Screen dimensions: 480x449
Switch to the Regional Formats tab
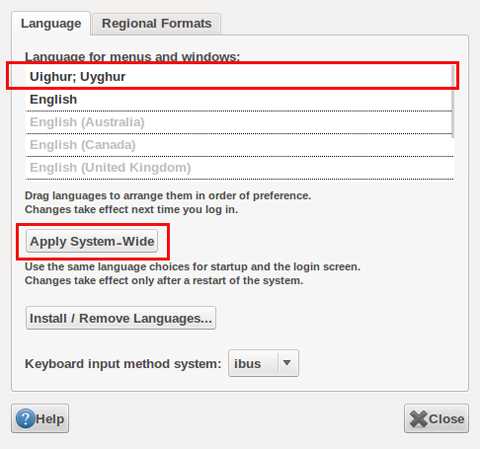[156, 24]
